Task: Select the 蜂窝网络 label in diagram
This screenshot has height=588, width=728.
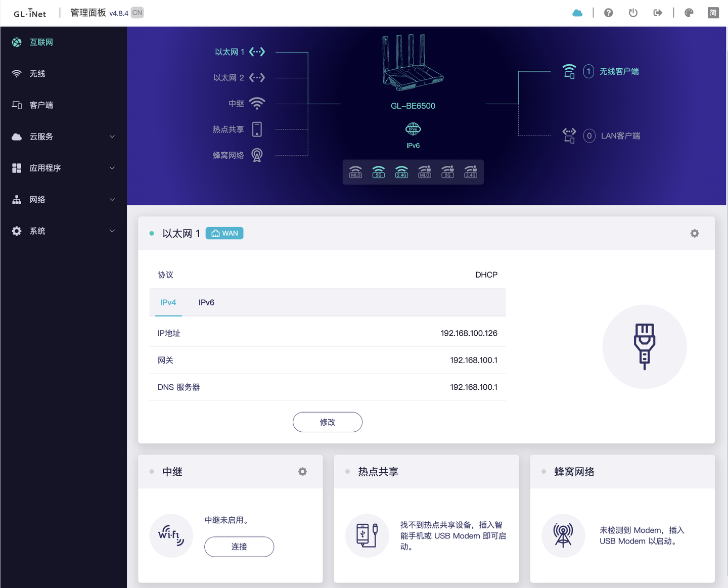Action: coord(228,155)
